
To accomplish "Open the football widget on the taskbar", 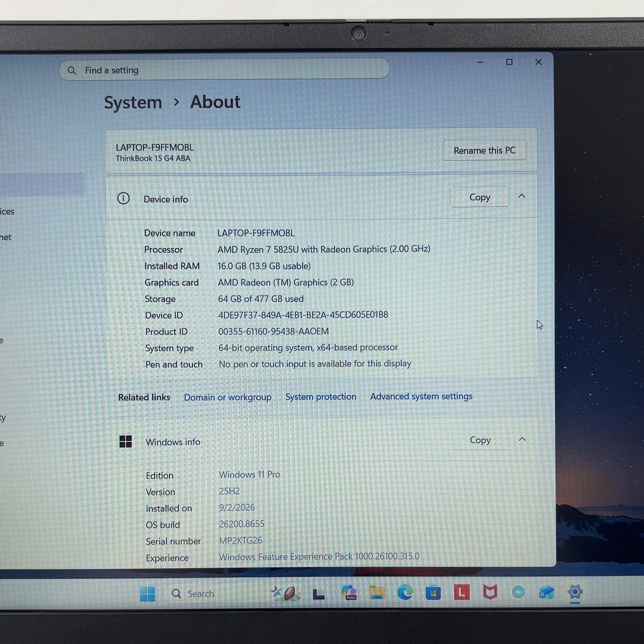I will point(286,593).
